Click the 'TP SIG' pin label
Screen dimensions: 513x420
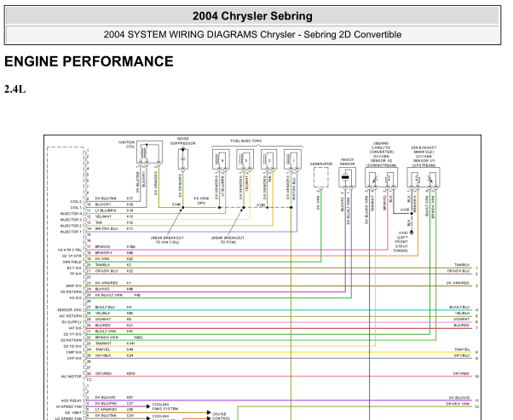pos(75,273)
